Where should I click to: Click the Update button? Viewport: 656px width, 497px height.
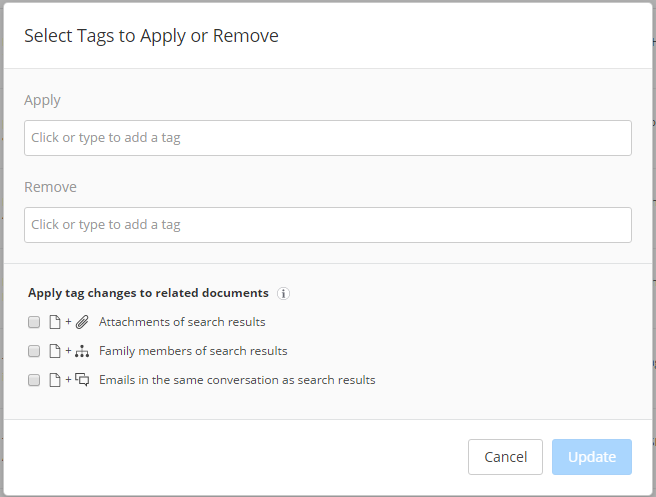click(592, 457)
